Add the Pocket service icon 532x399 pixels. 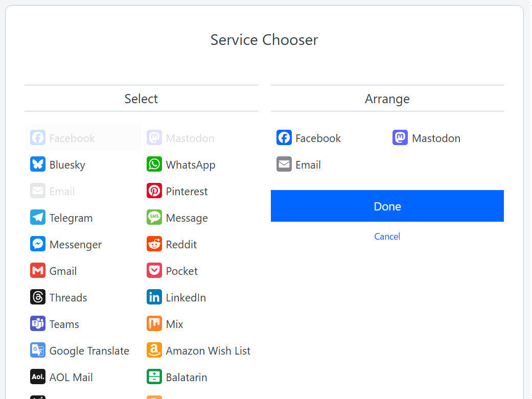(x=154, y=271)
